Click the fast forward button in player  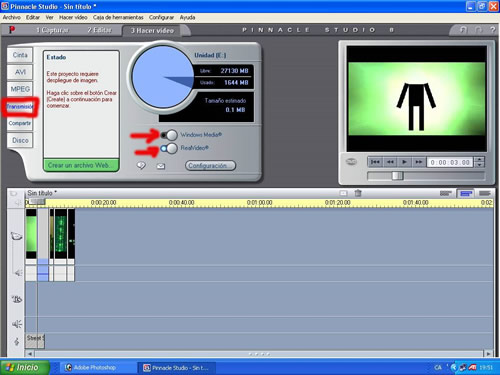pos(418,162)
